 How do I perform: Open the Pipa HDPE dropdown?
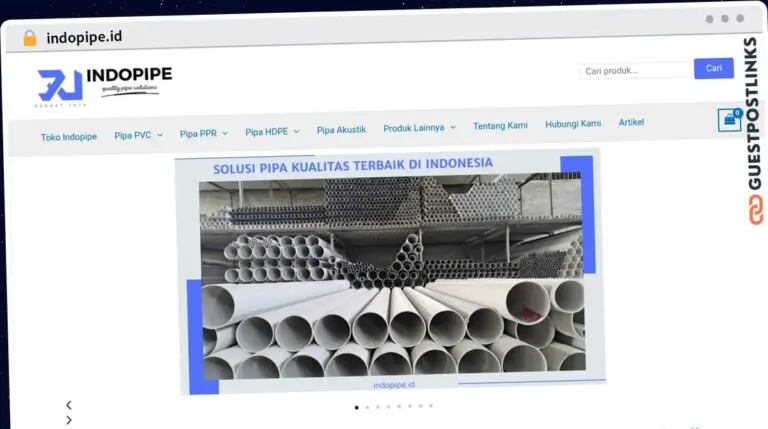click(272, 132)
